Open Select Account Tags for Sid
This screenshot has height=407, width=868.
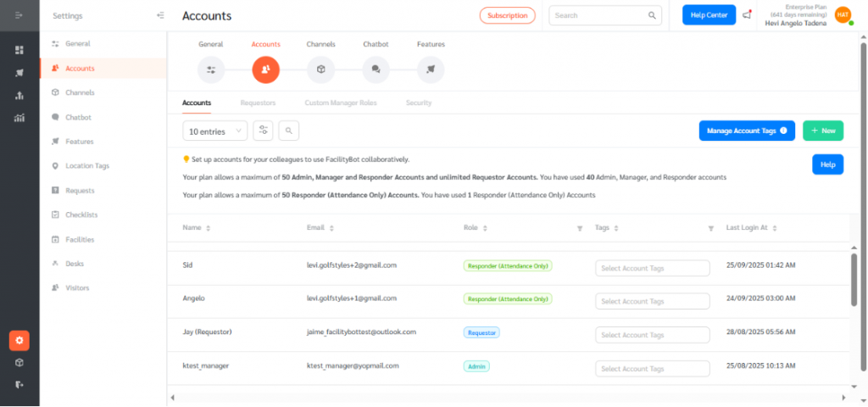pyautogui.click(x=652, y=268)
